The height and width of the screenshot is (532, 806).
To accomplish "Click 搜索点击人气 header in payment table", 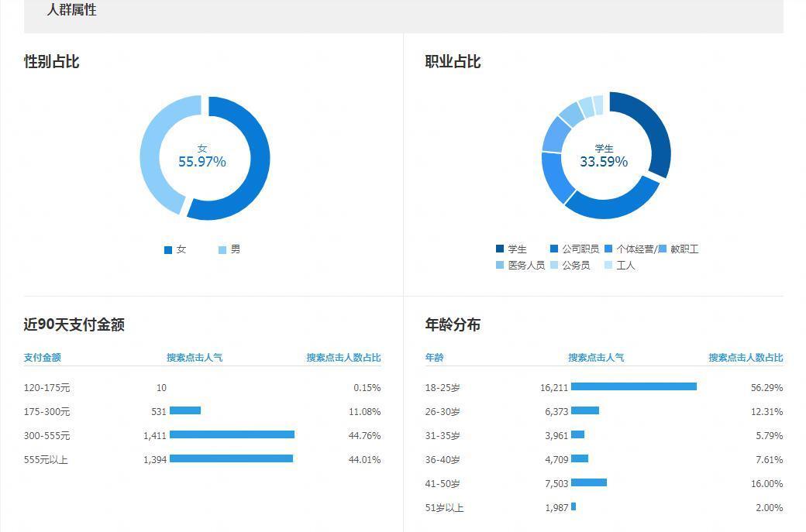I will point(195,358).
